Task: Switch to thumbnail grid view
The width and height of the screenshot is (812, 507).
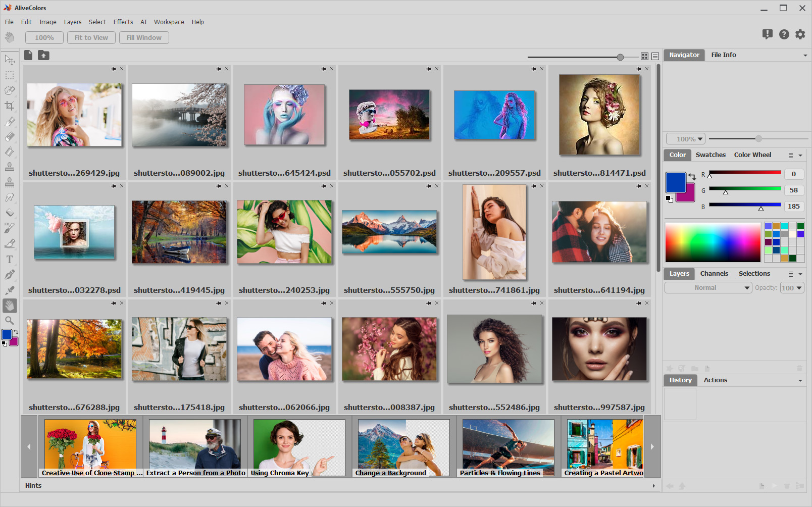Action: pos(645,57)
